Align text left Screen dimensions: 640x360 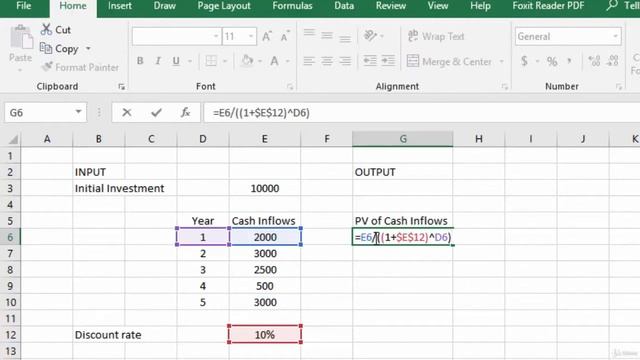(309, 61)
